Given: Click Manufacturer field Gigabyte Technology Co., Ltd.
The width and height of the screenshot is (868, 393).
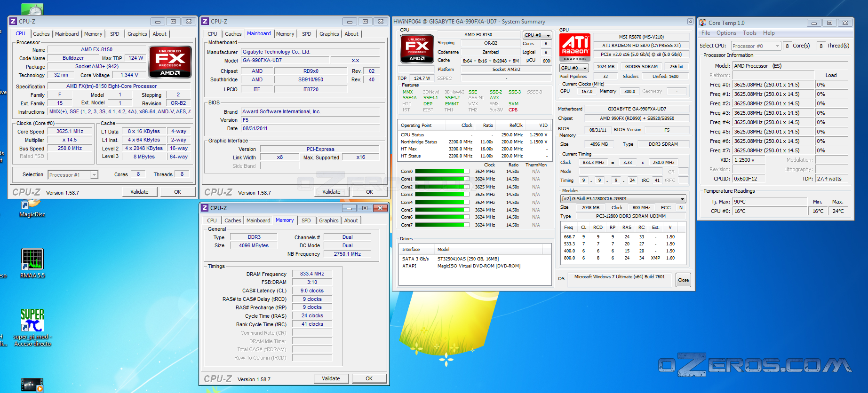Looking at the screenshot, I should point(311,52).
